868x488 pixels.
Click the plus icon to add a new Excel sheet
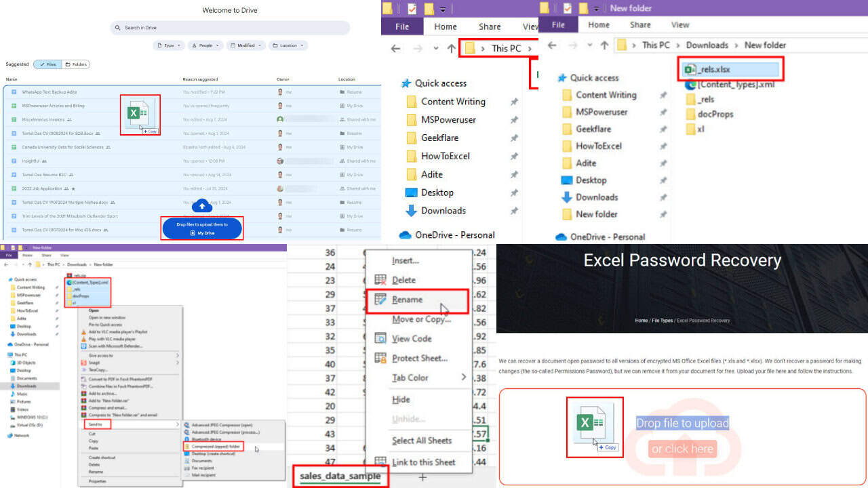click(422, 477)
